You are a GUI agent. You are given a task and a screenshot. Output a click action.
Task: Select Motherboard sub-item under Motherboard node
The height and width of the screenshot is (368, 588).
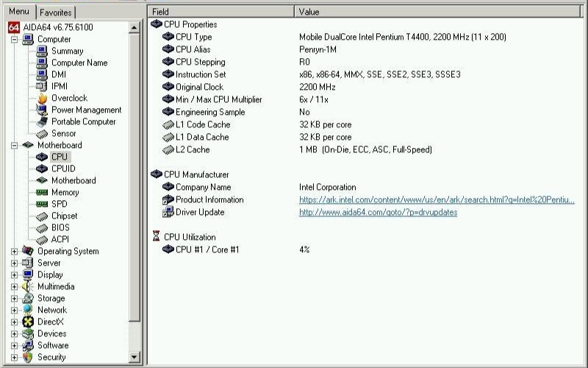[73, 180]
